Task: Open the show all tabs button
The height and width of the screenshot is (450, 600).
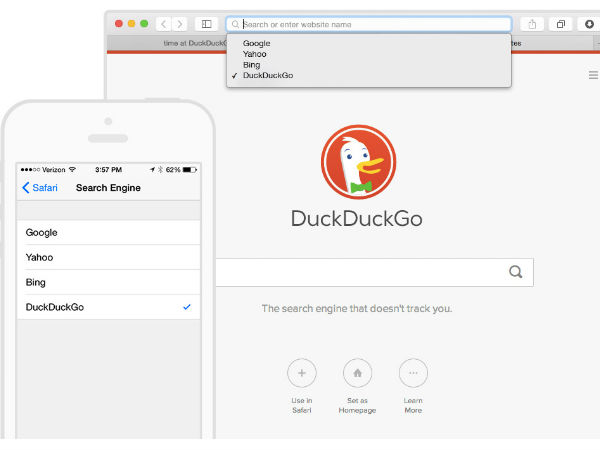Action: pyautogui.click(x=561, y=24)
